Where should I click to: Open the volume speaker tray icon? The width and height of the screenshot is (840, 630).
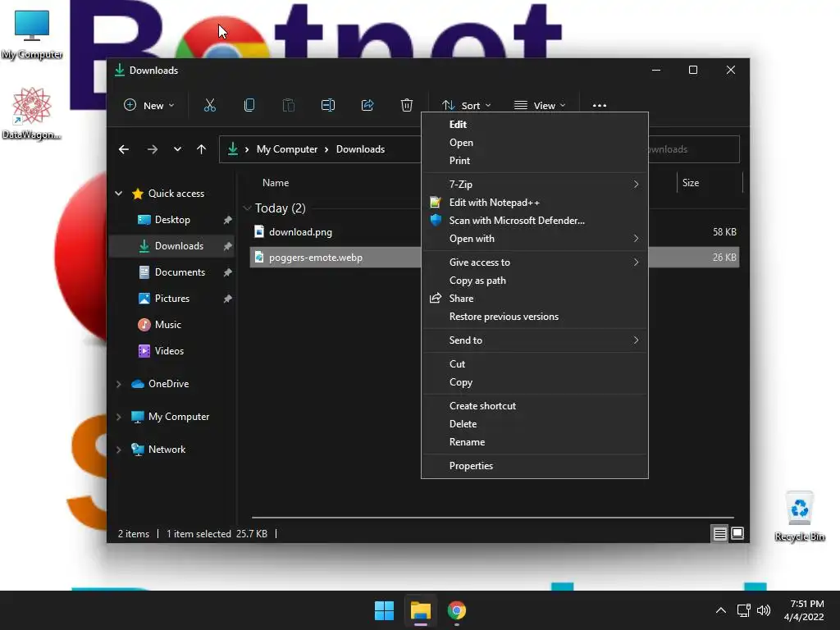click(764, 610)
